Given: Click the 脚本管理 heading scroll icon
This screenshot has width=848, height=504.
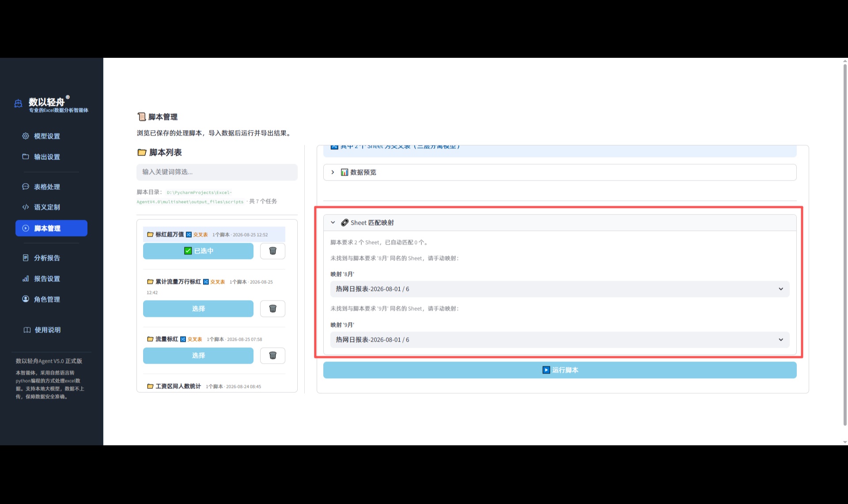Looking at the screenshot, I should 141,117.
